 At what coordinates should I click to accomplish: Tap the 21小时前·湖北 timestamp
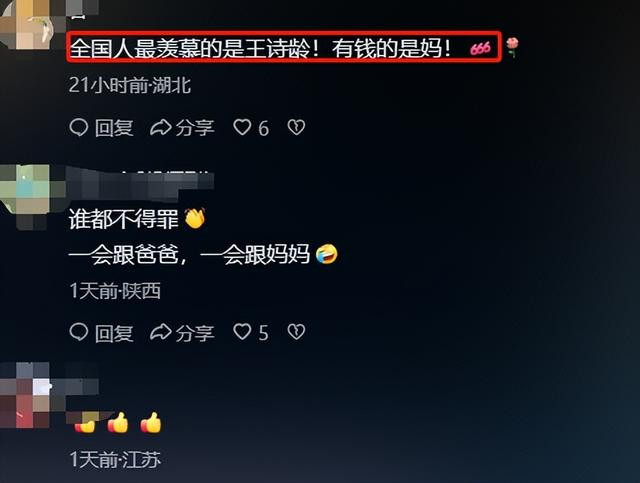[130, 85]
